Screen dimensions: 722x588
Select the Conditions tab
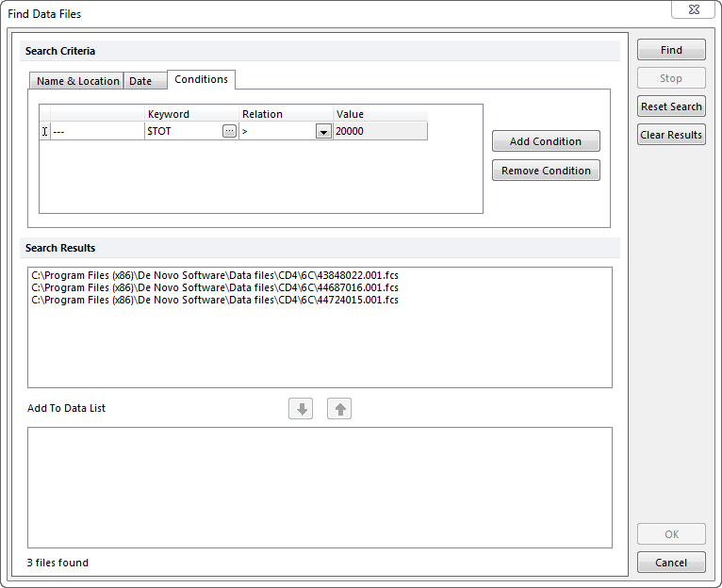pyautogui.click(x=201, y=80)
